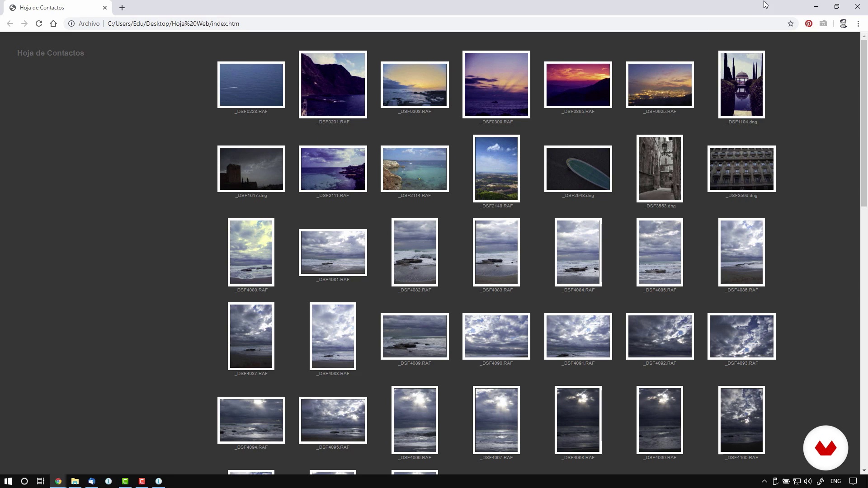Open thumbnail _DSF4096.RAF
Screen dimensions: 868x488
[415, 420]
